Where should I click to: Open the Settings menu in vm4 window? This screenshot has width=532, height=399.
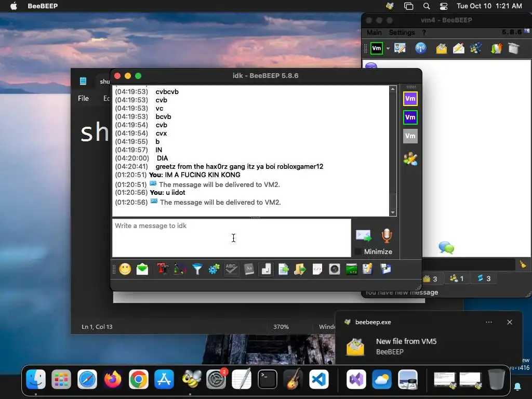402,33
